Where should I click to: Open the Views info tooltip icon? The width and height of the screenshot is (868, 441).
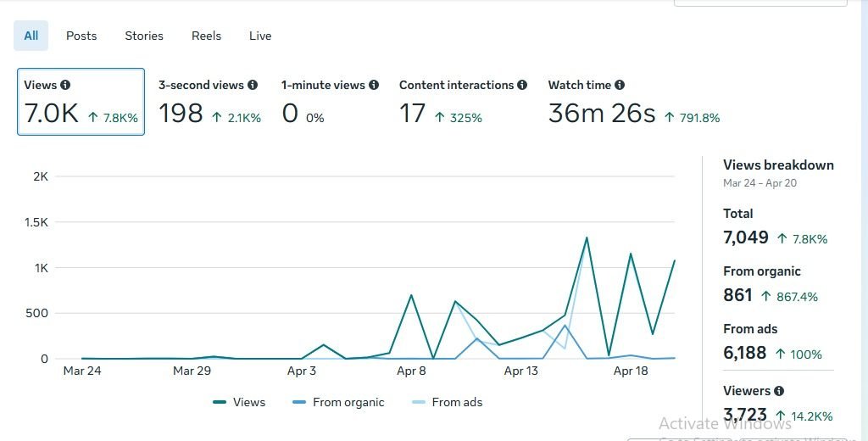(x=65, y=85)
